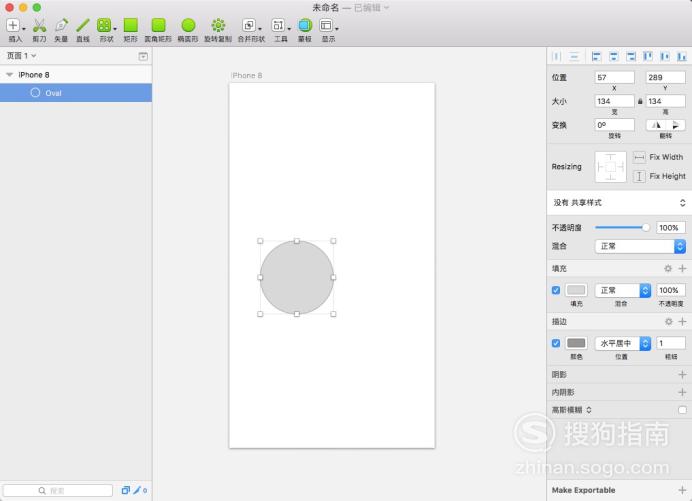Distribute vertically using second inspector icon

pyautogui.click(x=574, y=56)
